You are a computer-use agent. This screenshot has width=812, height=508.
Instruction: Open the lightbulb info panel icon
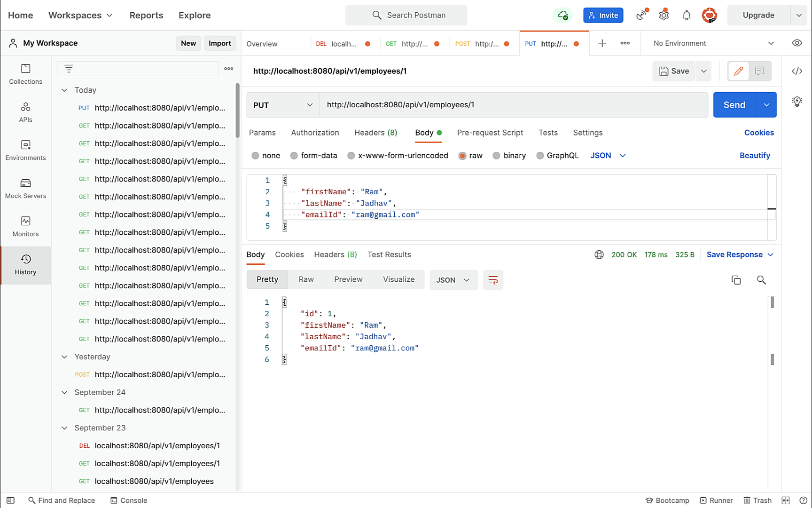[x=797, y=102]
